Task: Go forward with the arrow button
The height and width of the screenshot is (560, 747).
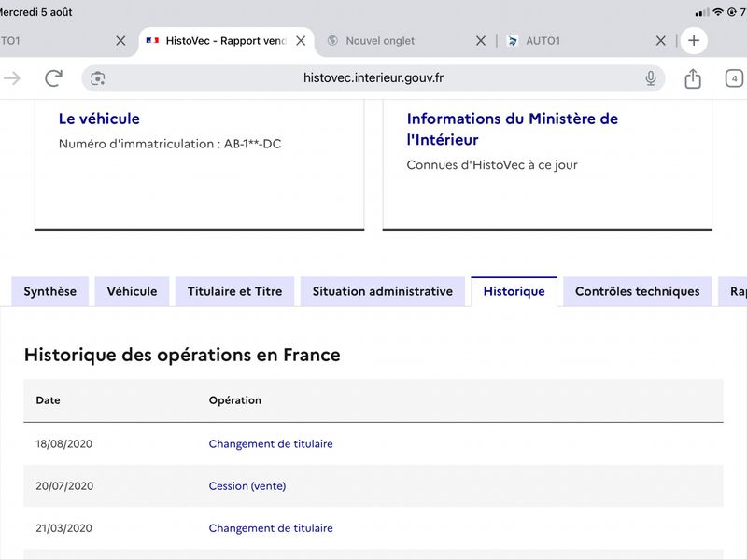Action: [12, 78]
